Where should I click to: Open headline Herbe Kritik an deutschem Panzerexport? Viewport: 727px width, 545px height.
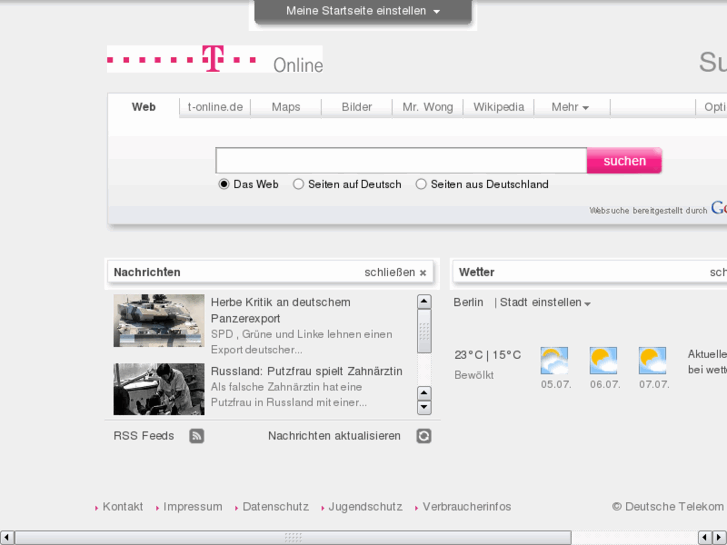click(x=281, y=310)
